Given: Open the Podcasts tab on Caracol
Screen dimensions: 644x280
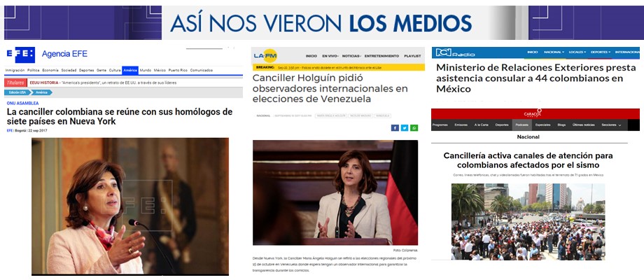Looking at the screenshot, I should click(x=521, y=125).
